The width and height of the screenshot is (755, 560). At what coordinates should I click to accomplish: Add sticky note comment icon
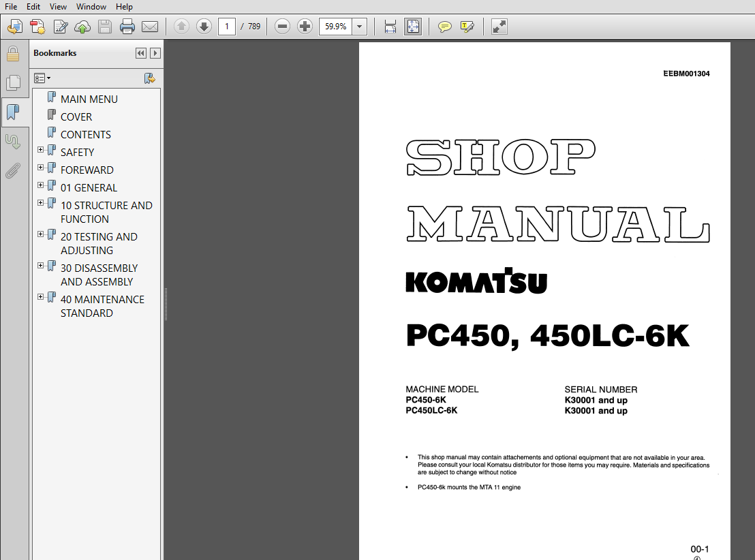point(444,27)
